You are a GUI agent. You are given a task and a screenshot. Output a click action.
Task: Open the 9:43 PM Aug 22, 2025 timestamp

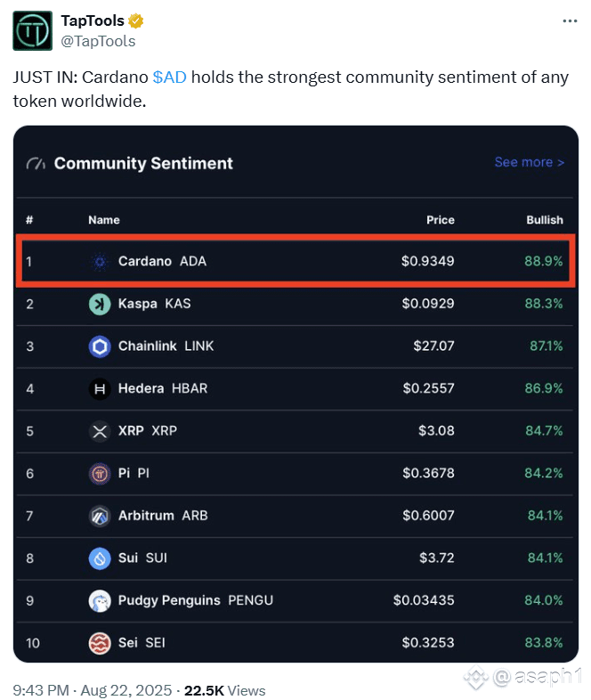[x=93, y=690]
